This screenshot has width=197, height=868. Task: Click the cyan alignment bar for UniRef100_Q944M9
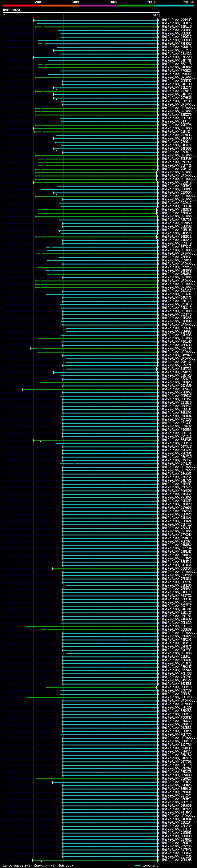(x=96, y=20)
